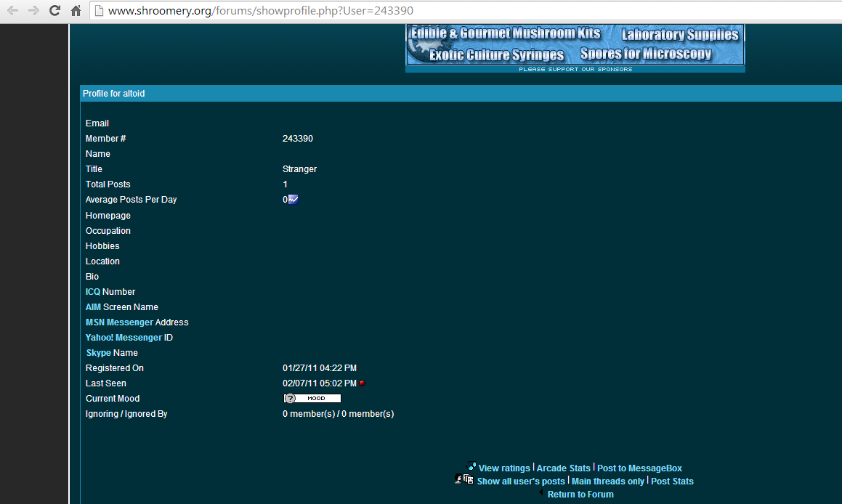
Task: Filter to Main threads only
Action: [607, 481]
